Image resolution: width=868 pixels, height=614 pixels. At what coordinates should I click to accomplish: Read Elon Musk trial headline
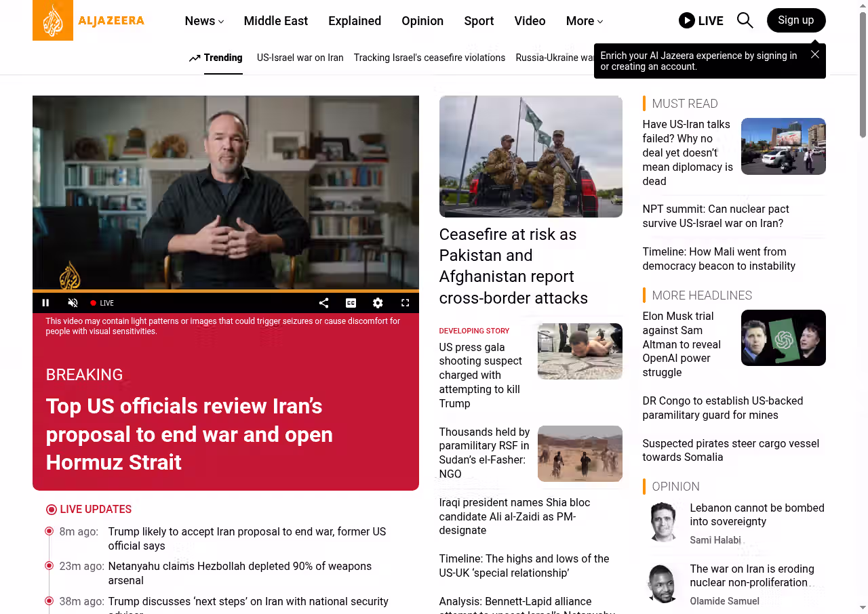coord(682,344)
